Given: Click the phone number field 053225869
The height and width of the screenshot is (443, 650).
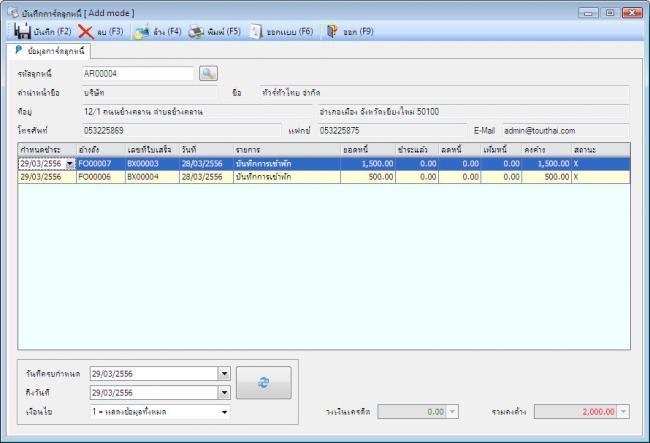Looking at the screenshot, I should tap(181, 131).
